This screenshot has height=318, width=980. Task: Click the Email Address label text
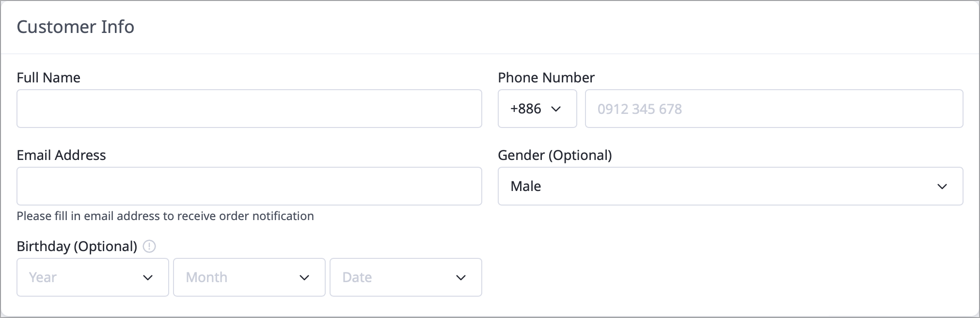61,155
